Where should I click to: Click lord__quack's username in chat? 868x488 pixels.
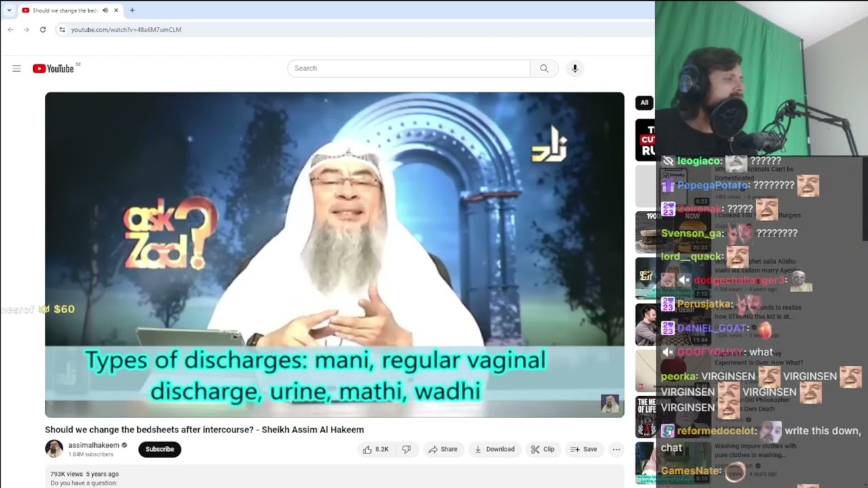692,256
